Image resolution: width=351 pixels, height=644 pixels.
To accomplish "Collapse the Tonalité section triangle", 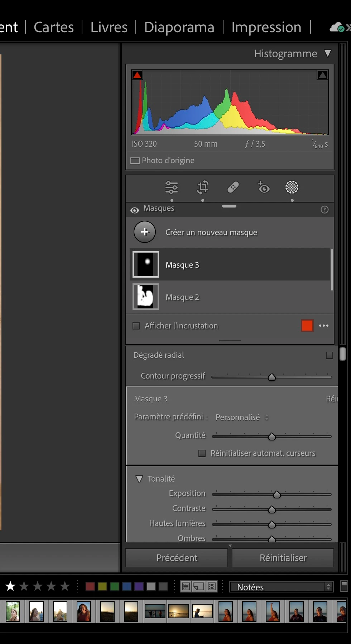I will [x=139, y=479].
